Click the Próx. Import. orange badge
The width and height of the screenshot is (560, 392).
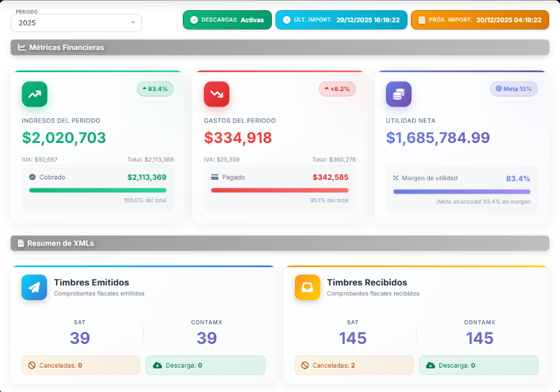(480, 20)
